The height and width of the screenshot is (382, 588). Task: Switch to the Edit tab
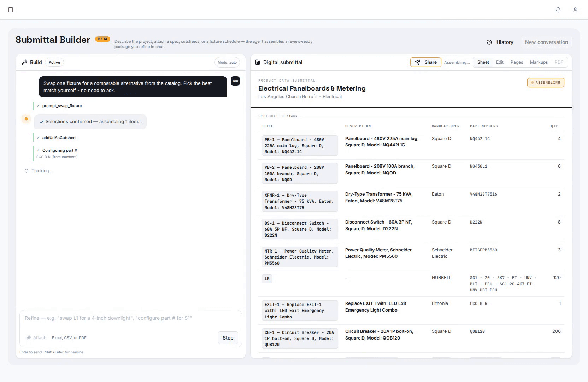(x=500, y=62)
